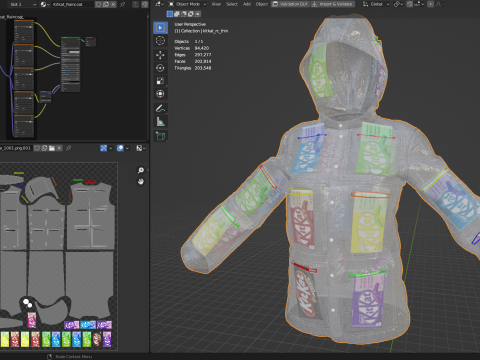Click the Principled shader node
The width and height of the screenshot is (480, 360).
70,64
